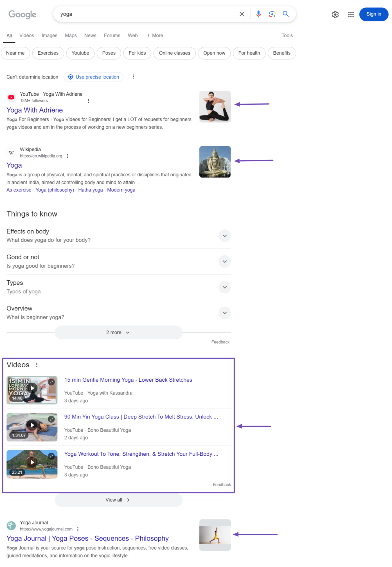Open location options three-dot menu
Screen dimensions: 392x567
click(133, 77)
